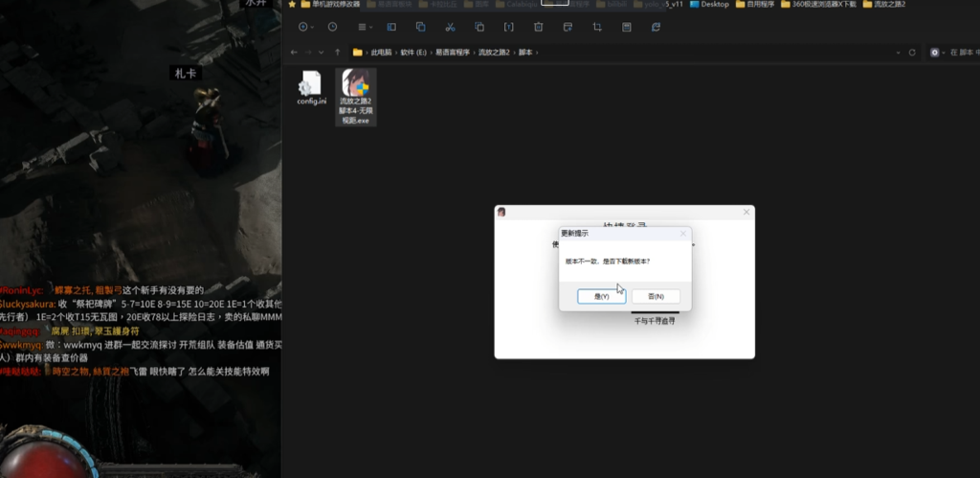Click the luckysakura chat message about 祭祀碑牌
This screenshot has width=980, height=478.
click(x=141, y=310)
